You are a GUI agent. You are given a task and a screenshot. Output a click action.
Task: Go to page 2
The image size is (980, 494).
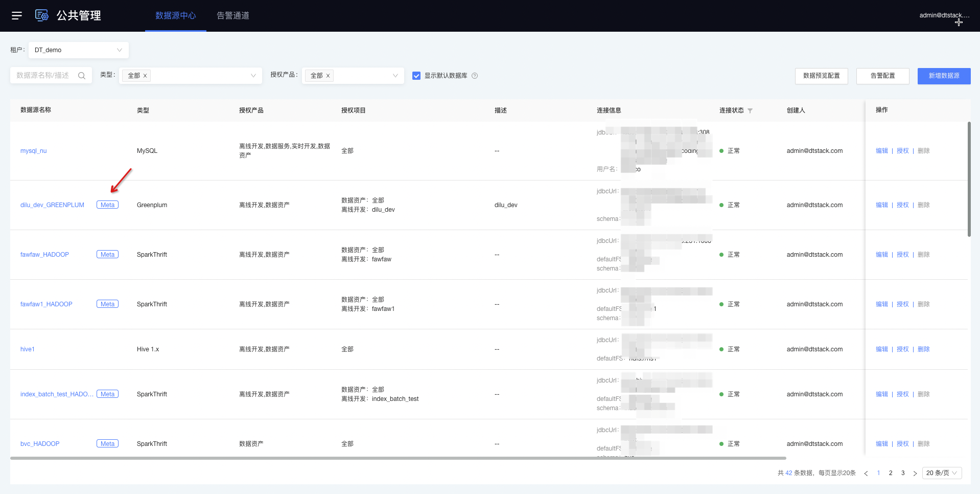coord(891,473)
